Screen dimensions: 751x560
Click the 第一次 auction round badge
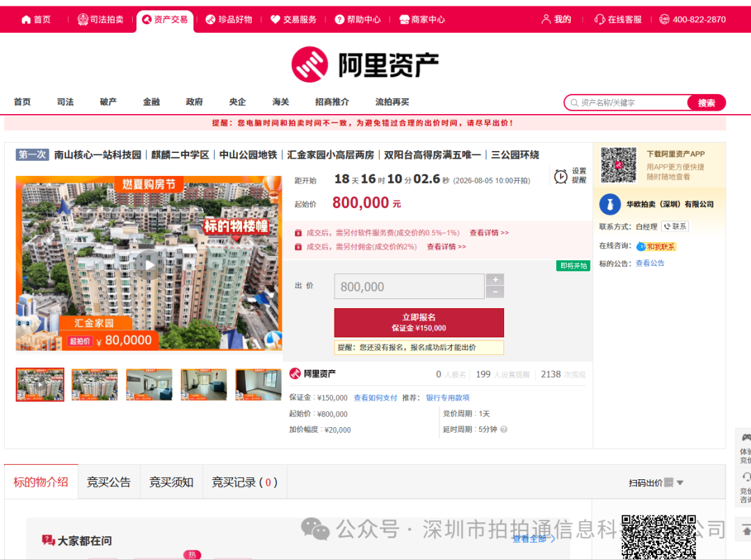click(32, 154)
